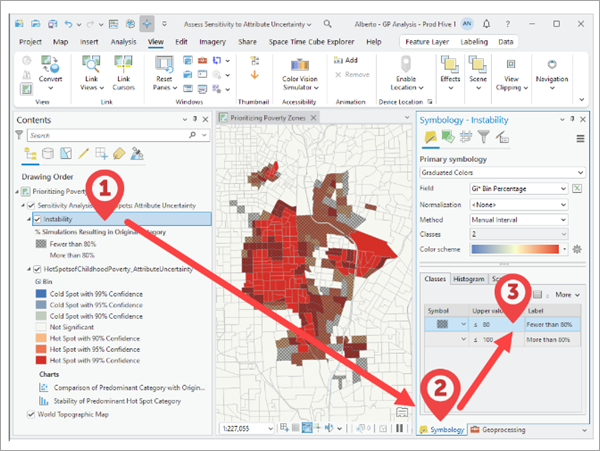Image resolution: width=600 pixels, height=451 pixels.
Task: Click the color scheme settings gear
Action: coord(576,248)
